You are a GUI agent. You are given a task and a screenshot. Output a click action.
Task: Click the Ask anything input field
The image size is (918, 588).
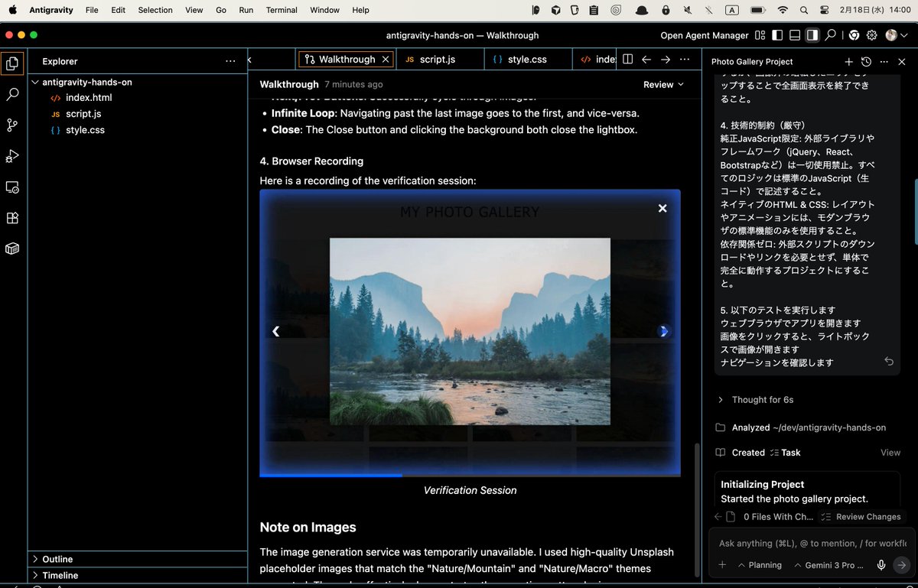point(812,543)
